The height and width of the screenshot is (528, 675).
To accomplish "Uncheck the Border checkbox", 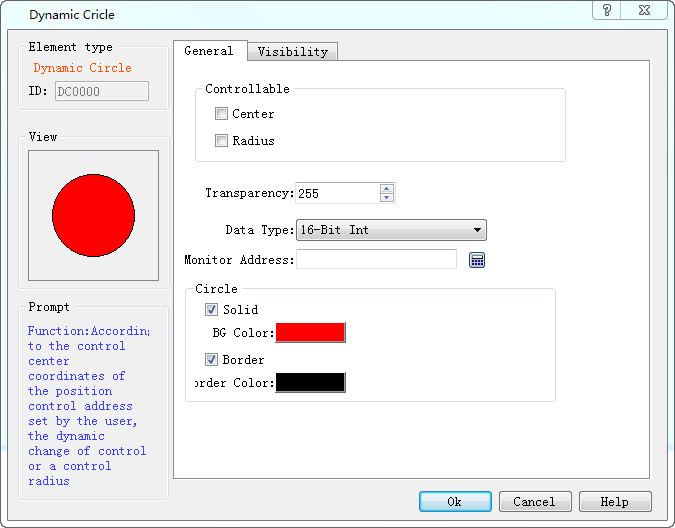I will point(211,359).
